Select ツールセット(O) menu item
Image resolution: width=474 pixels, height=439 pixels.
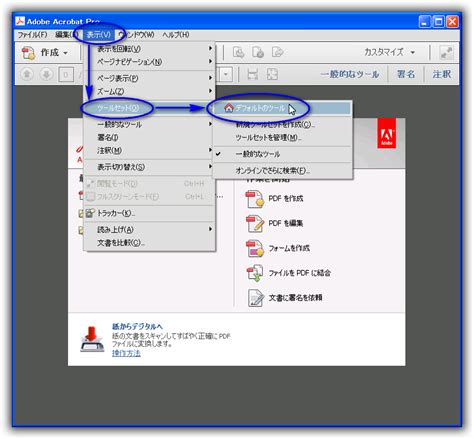[149, 108]
